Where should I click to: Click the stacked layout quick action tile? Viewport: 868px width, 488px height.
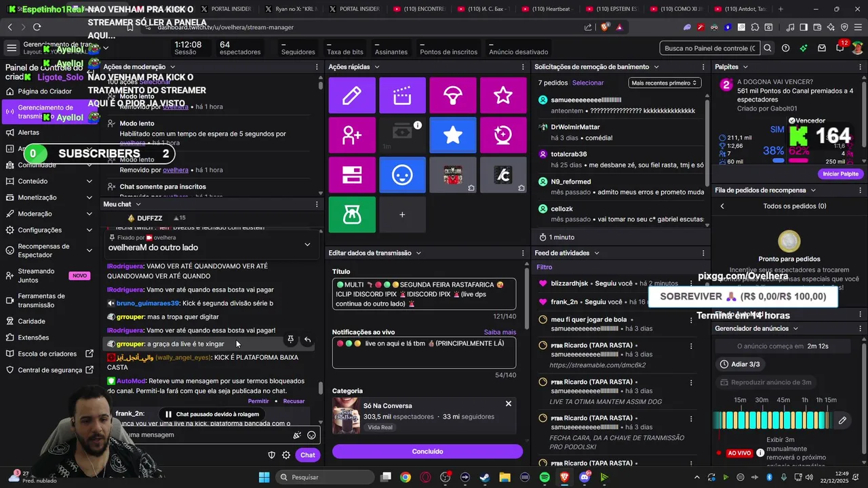tap(352, 175)
